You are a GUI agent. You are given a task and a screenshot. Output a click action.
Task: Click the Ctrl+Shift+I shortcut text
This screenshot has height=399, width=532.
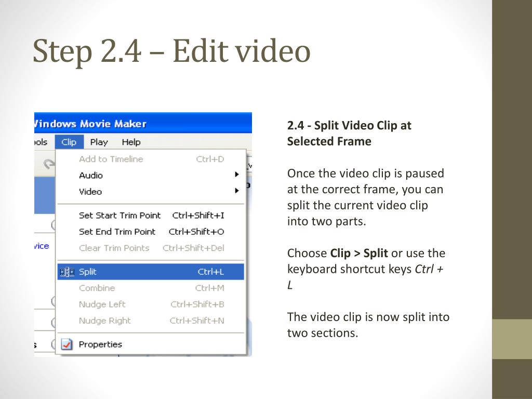pos(198,216)
